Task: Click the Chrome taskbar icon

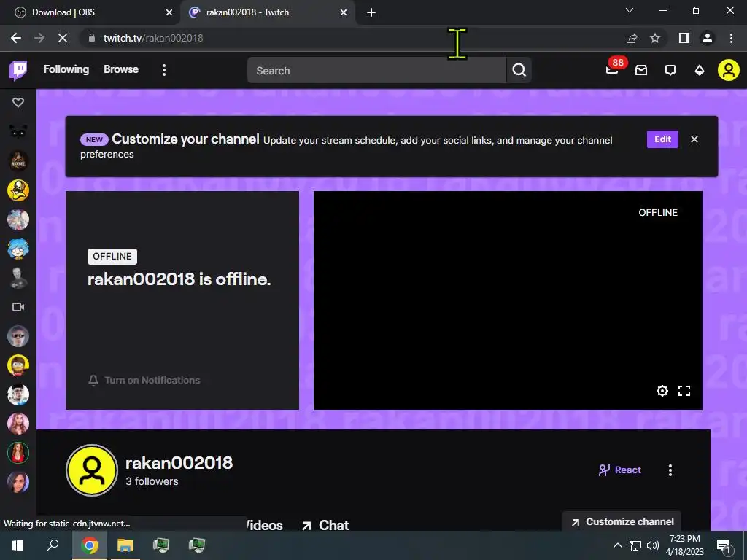Action: [90, 545]
